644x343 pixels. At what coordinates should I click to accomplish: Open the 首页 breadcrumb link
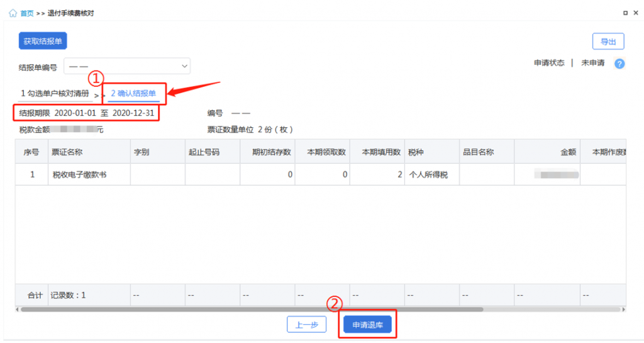click(x=27, y=14)
